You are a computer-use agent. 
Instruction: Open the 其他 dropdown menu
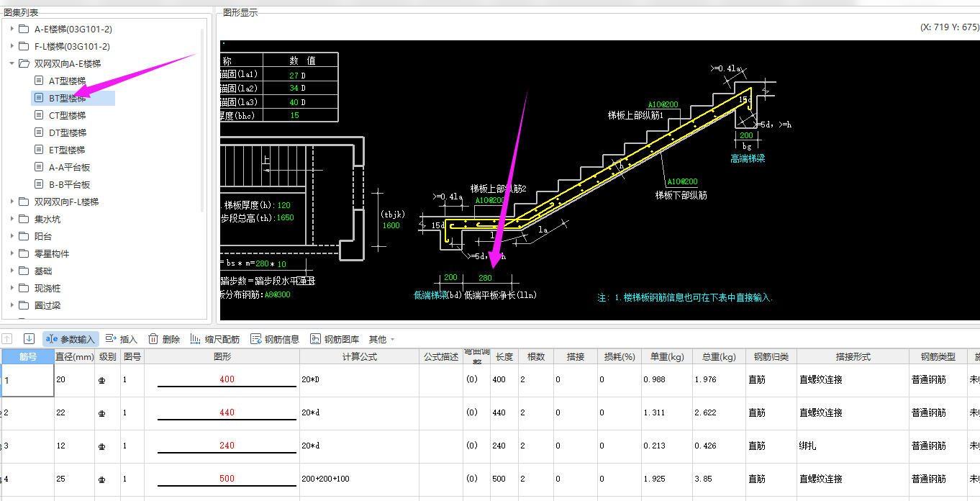pos(381,339)
